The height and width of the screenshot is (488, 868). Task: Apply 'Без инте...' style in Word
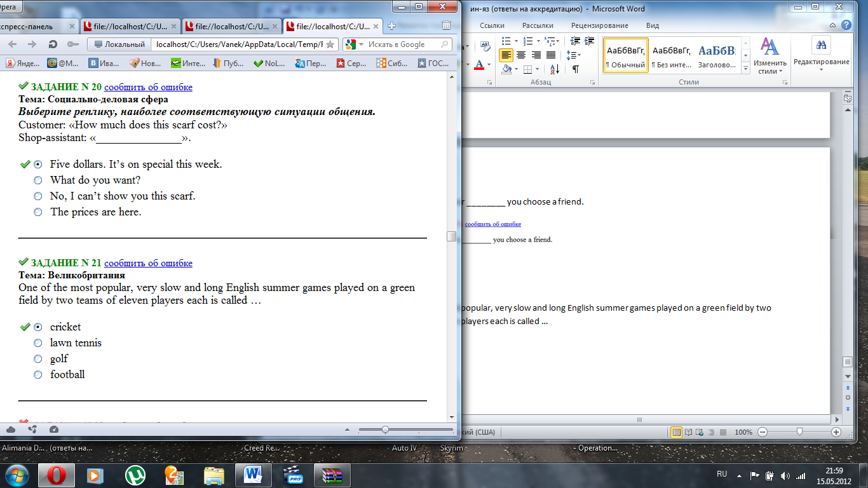tap(672, 56)
